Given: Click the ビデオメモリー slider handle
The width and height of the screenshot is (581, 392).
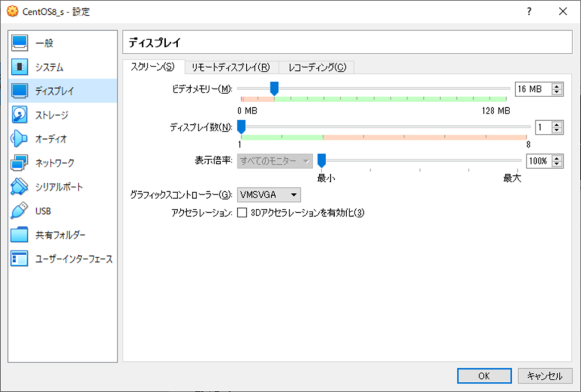Looking at the screenshot, I should [274, 88].
